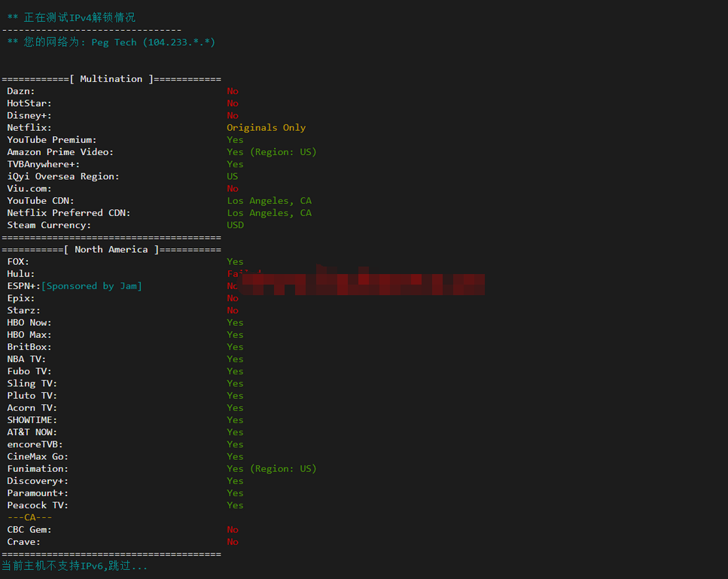Click the "Sling TV:" label
The height and width of the screenshot is (579, 728).
click(32, 383)
